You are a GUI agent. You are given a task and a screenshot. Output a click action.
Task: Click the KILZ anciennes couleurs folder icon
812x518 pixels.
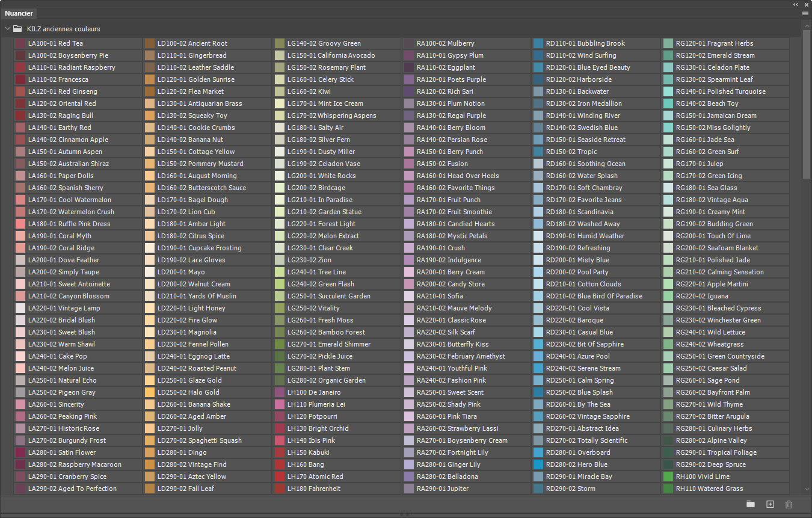point(18,28)
